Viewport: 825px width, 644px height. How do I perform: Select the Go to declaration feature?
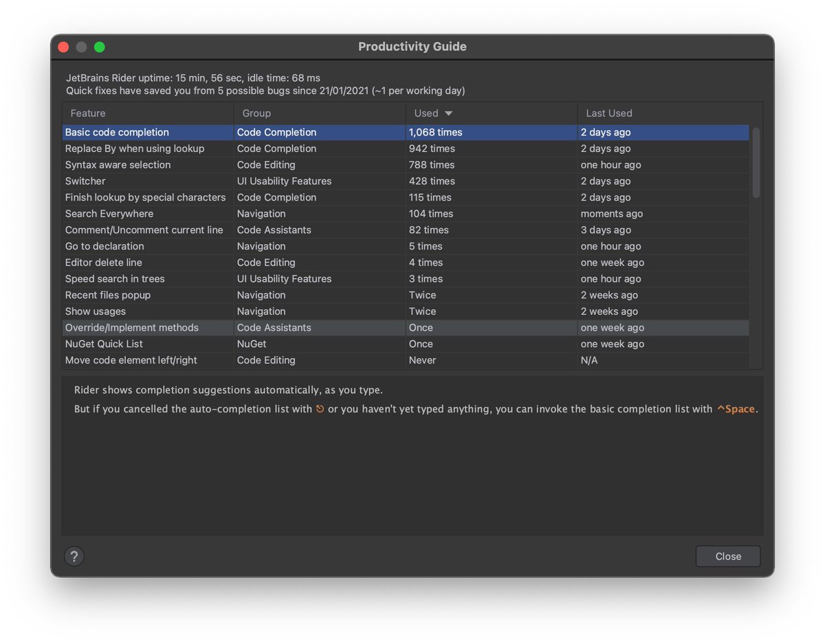[x=406, y=246]
